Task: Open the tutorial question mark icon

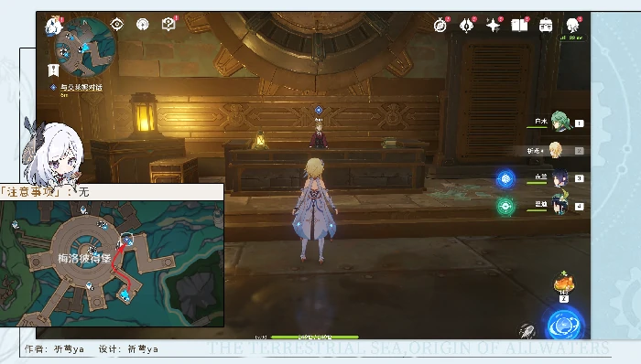Action: point(168,25)
